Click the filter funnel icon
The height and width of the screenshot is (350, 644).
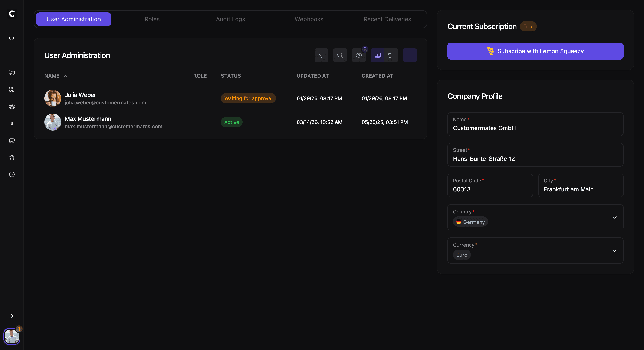pyautogui.click(x=321, y=55)
